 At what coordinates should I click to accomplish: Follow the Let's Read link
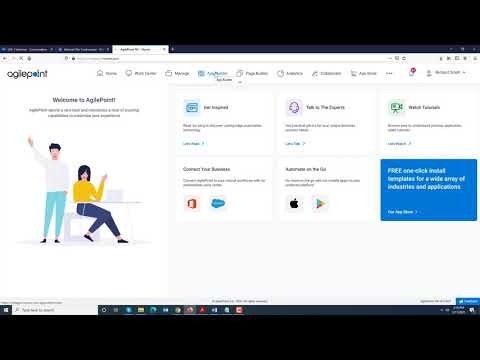click(193, 143)
